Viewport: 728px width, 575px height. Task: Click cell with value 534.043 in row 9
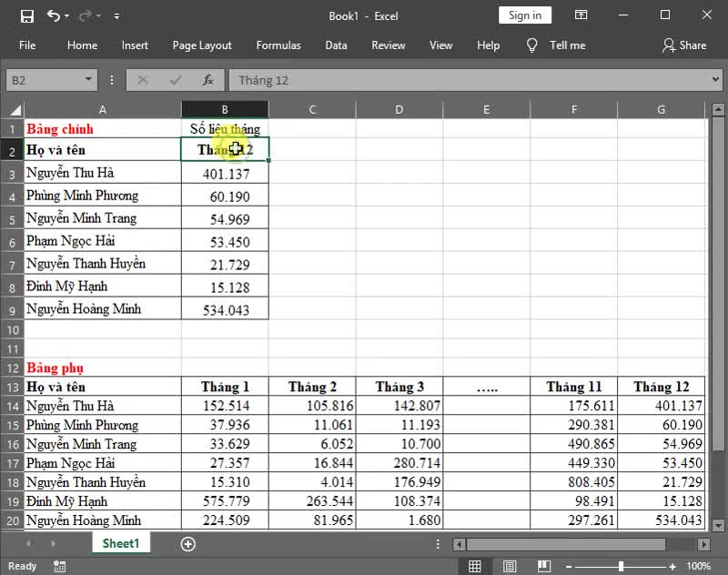[225, 309]
